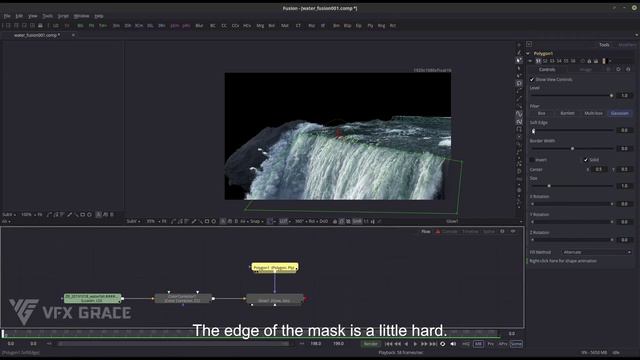Add CC color corrector from toolbar
Image resolution: width=640 pixels, height=360 pixels.
(224, 26)
